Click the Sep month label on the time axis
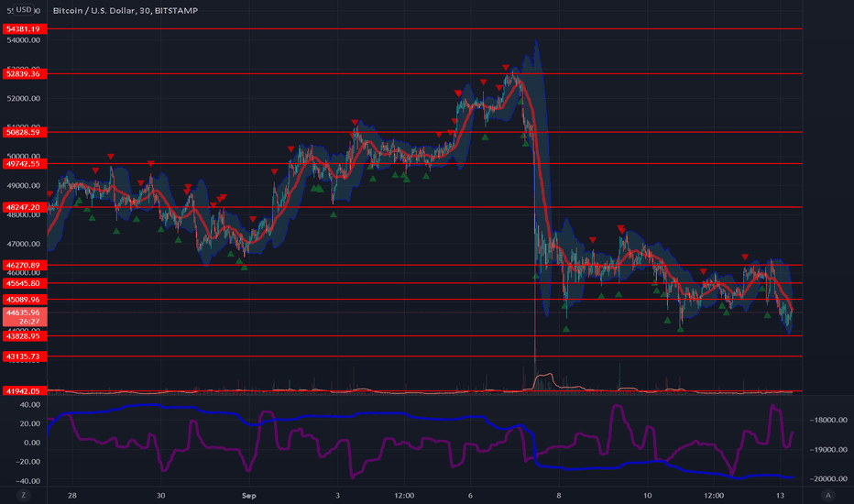854x504 pixels. click(x=249, y=496)
